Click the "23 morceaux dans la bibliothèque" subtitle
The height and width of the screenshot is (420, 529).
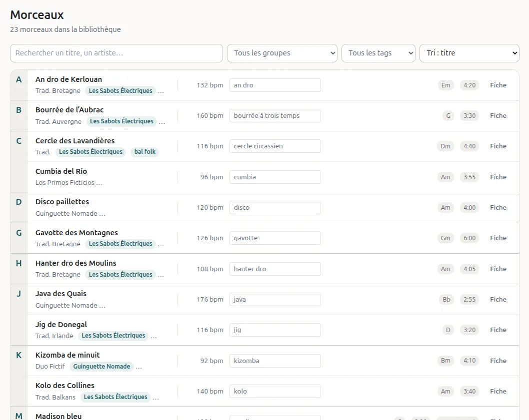point(65,29)
